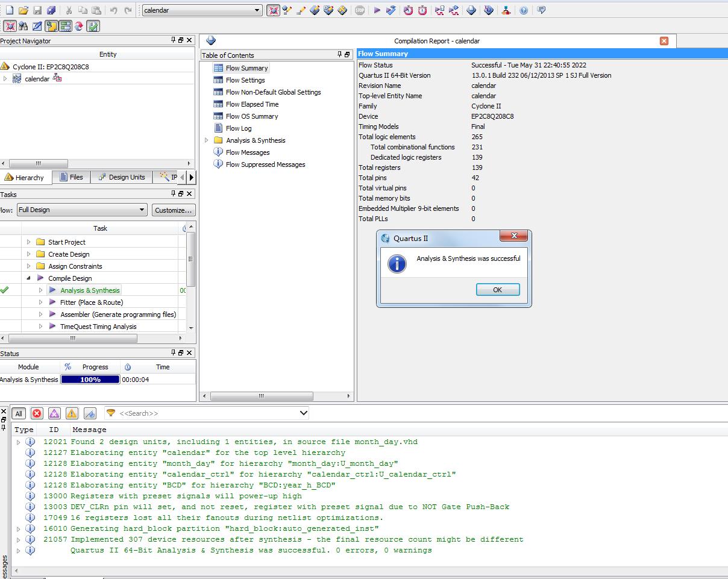This screenshot has height=579, width=728.
Task: Toggle the error messages filter
Action: pyautogui.click(x=37, y=413)
